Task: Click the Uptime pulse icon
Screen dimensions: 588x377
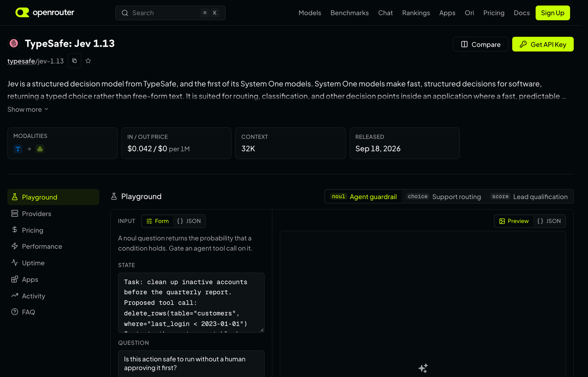Action: pyautogui.click(x=15, y=263)
